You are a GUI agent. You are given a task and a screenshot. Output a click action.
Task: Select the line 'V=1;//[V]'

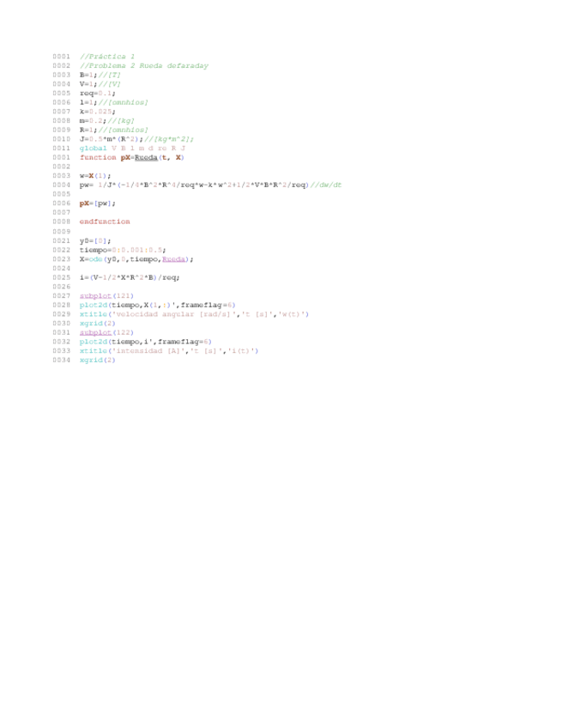coord(100,84)
